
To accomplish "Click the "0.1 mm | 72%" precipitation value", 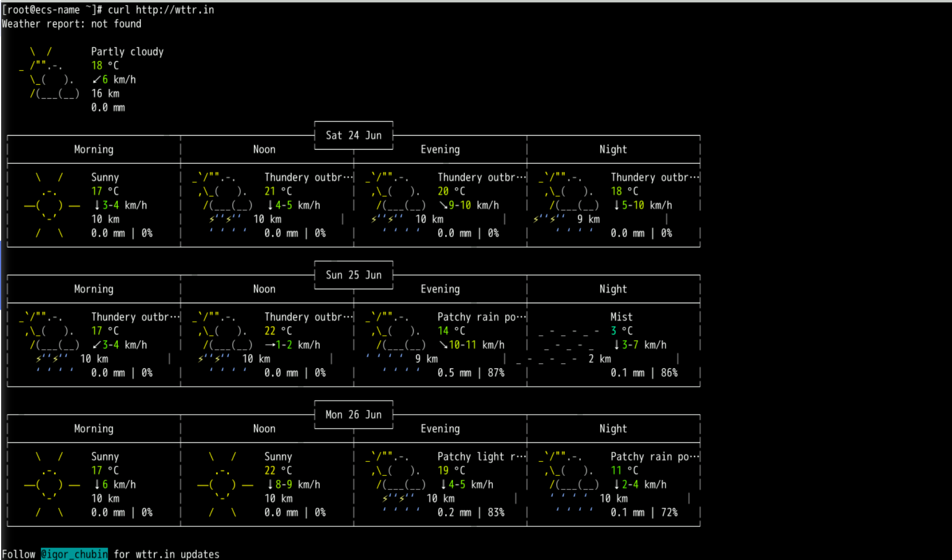I will pyautogui.click(x=644, y=512).
